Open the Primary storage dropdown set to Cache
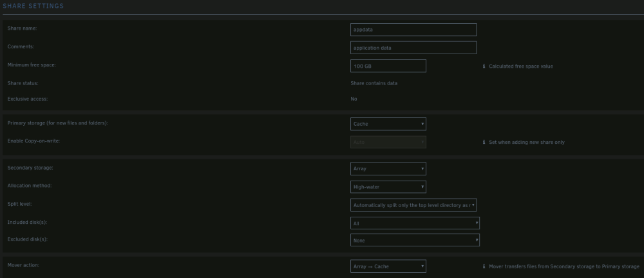Screen dimensions: 644x278 tap(388, 124)
